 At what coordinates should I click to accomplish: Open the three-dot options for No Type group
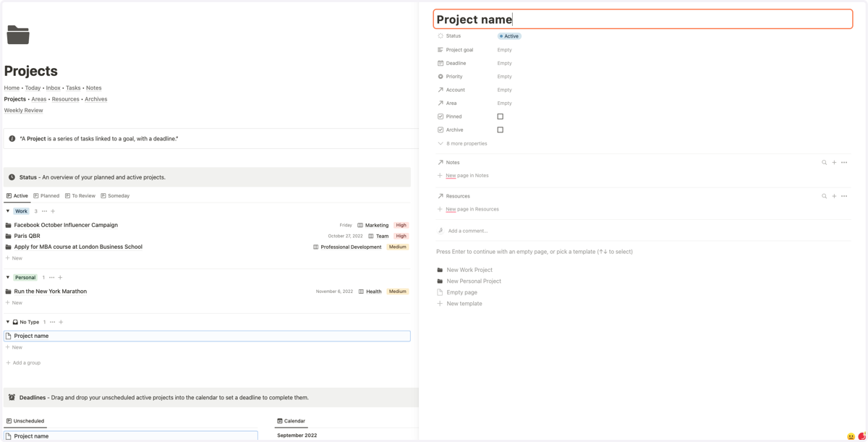[x=52, y=322]
